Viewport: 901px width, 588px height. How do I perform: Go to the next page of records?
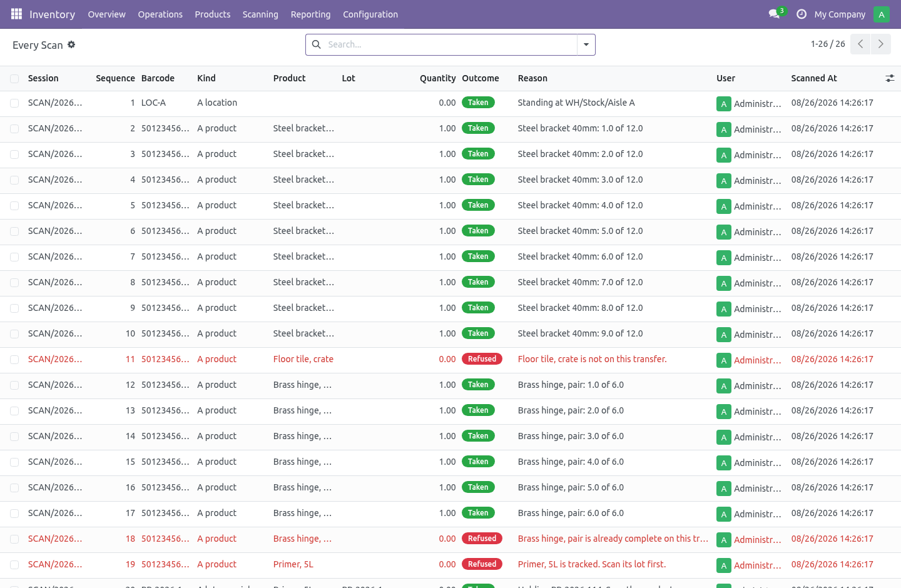click(880, 44)
